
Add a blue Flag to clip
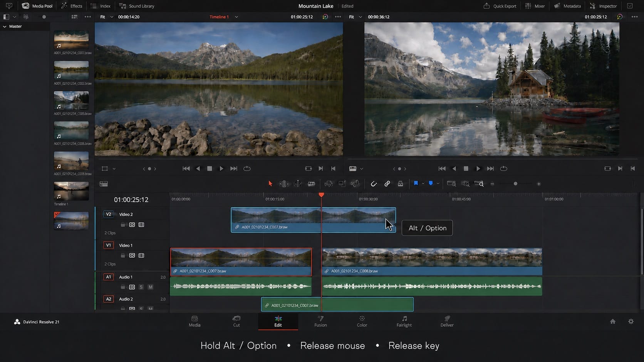(416, 184)
